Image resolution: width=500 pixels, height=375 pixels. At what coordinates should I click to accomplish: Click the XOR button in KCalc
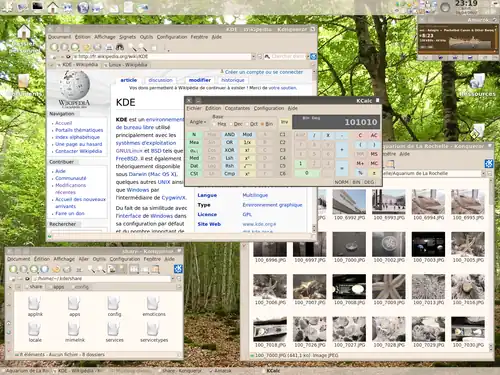click(230, 150)
